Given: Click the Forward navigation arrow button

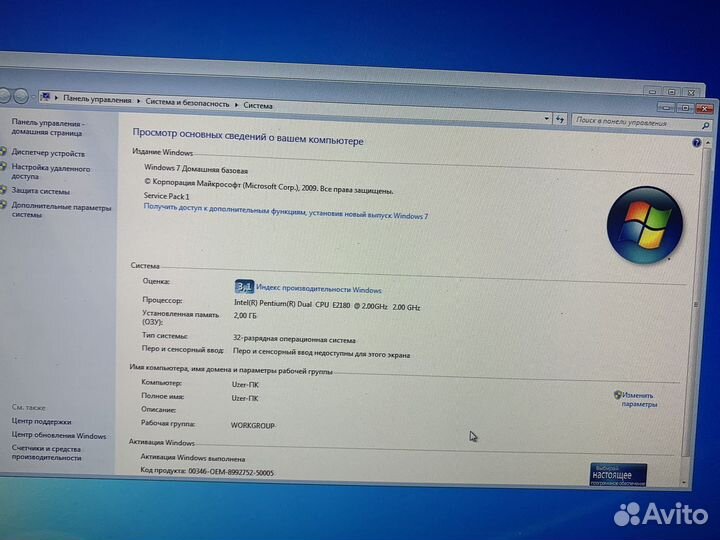Looking at the screenshot, I should click(21, 96).
